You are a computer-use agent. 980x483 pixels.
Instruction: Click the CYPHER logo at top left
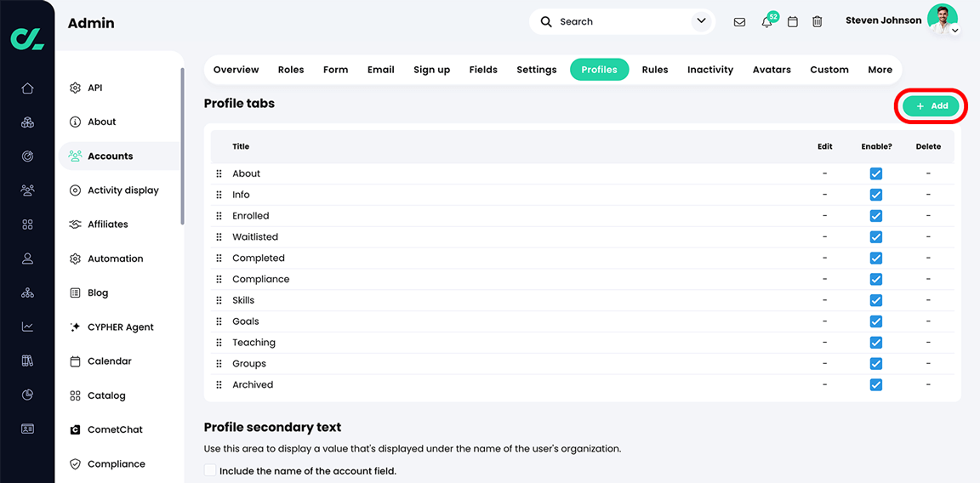pyautogui.click(x=27, y=38)
